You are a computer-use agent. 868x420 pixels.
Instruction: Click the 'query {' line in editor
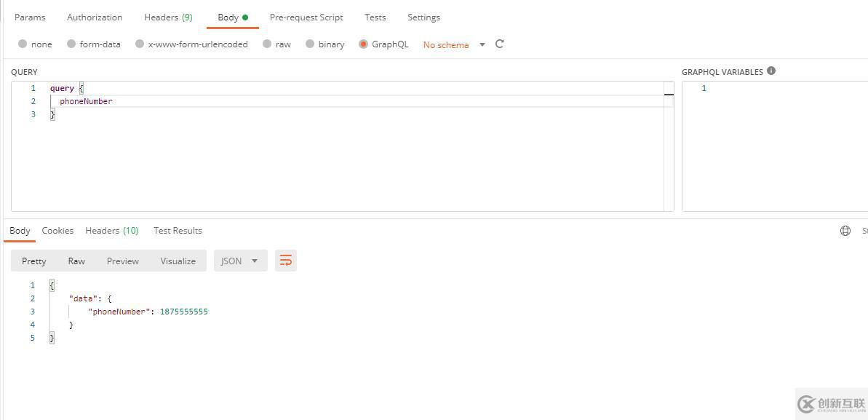tap(66, 88)
